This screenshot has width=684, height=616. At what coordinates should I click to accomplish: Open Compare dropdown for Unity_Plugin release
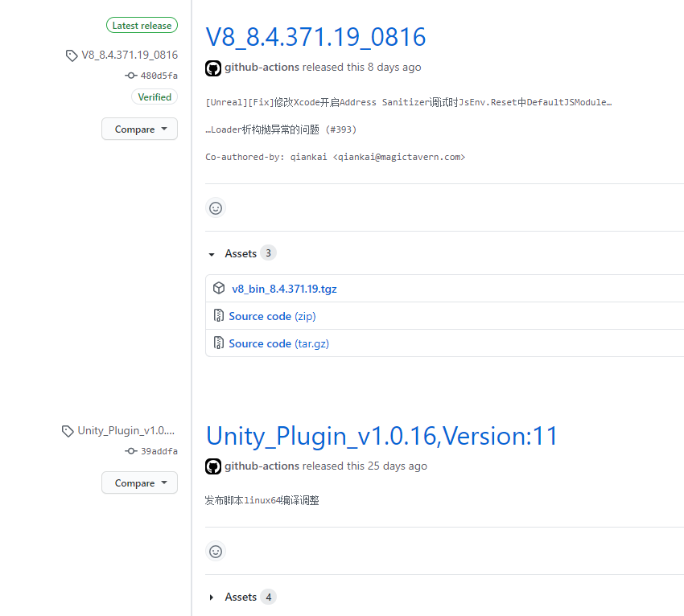click(139, 483)
